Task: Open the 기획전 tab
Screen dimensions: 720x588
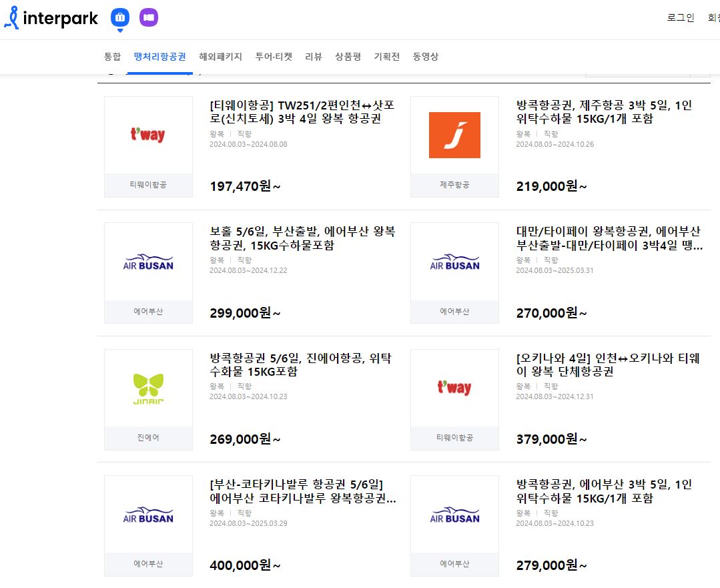Action: coord(386,57)
